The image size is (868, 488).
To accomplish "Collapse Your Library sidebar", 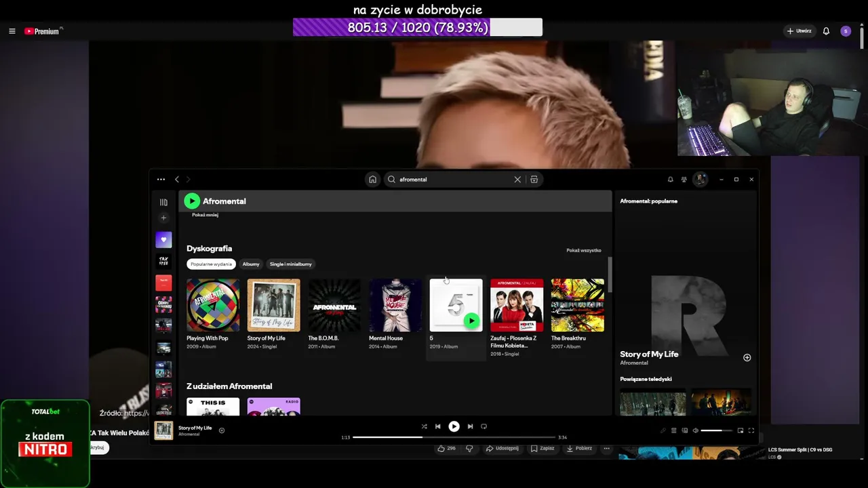I will coord(163,202).
